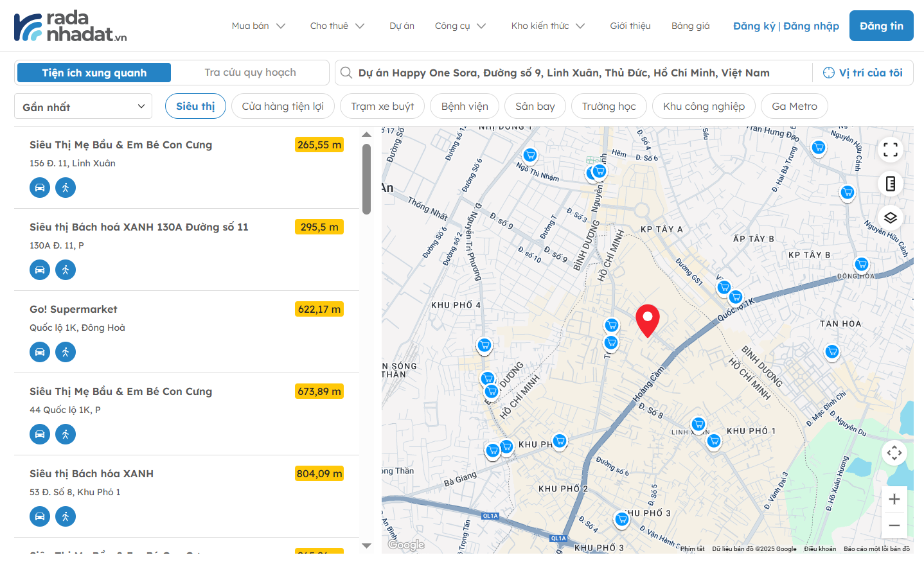Click supermarket marker near Trần Hưng Đạo

[819, 148]
